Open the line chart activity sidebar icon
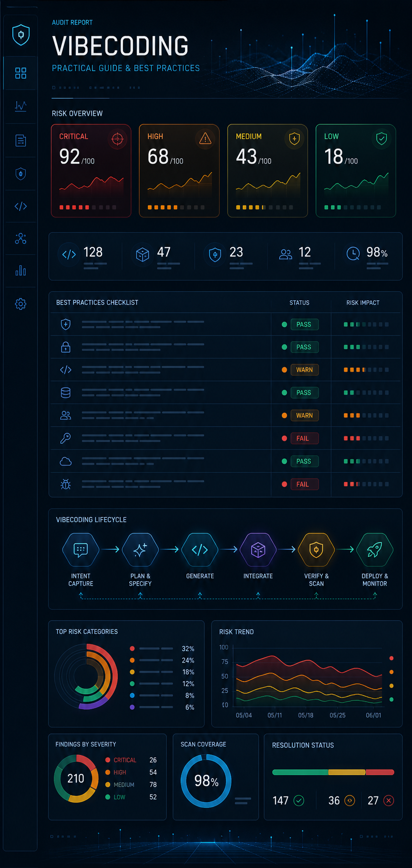 pyautogui.click(x=21, y=106)
